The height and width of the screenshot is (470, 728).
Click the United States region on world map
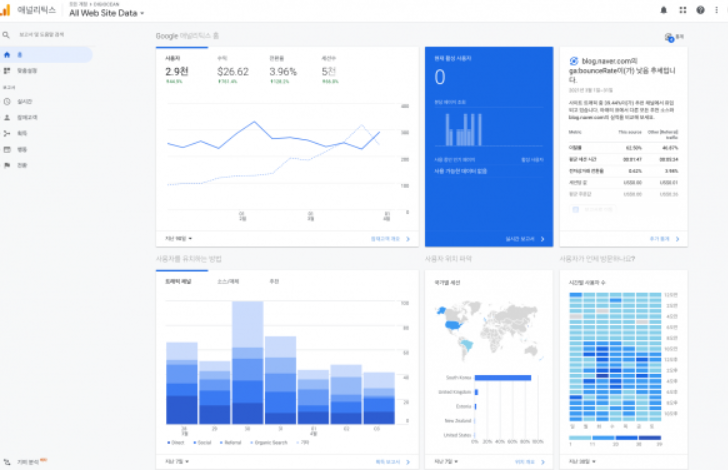pyautogui.click(x=454, y=326)
